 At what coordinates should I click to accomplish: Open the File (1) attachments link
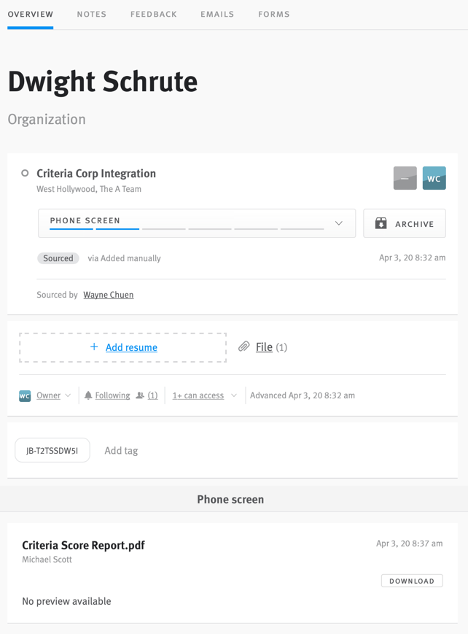271,347
